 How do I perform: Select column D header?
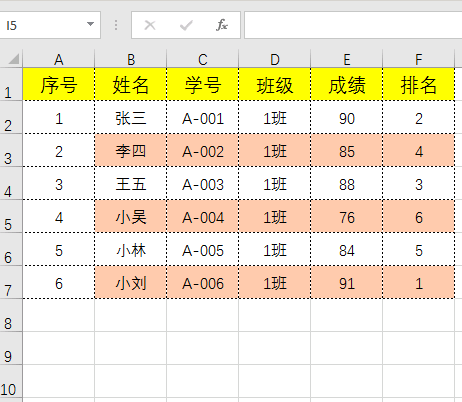[x=275, y=59]
